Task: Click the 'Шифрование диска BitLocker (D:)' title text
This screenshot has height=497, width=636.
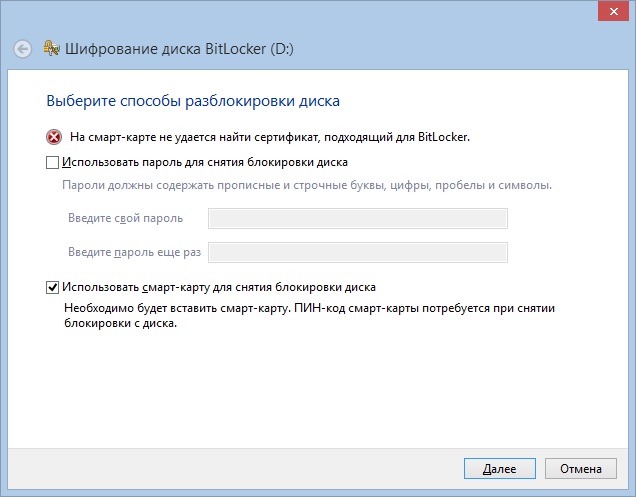Action: pyautogui.click(x=180, y=49)
